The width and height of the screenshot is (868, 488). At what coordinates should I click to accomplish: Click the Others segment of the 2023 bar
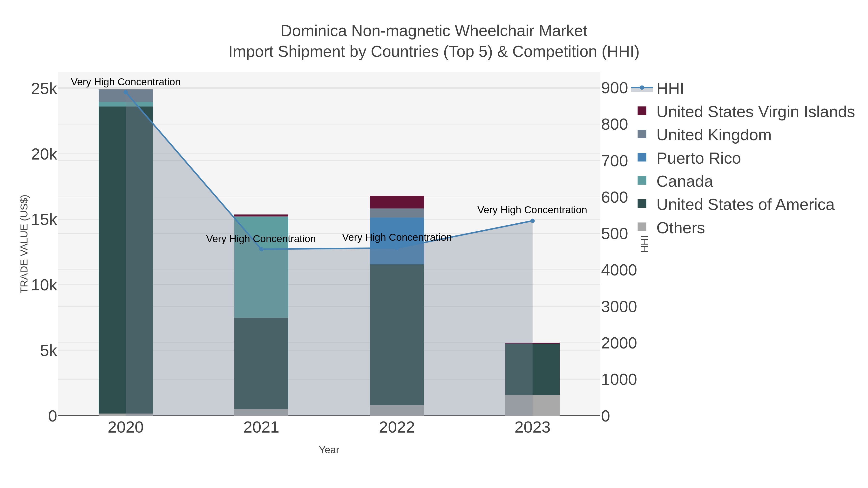(x=532, y=405)
